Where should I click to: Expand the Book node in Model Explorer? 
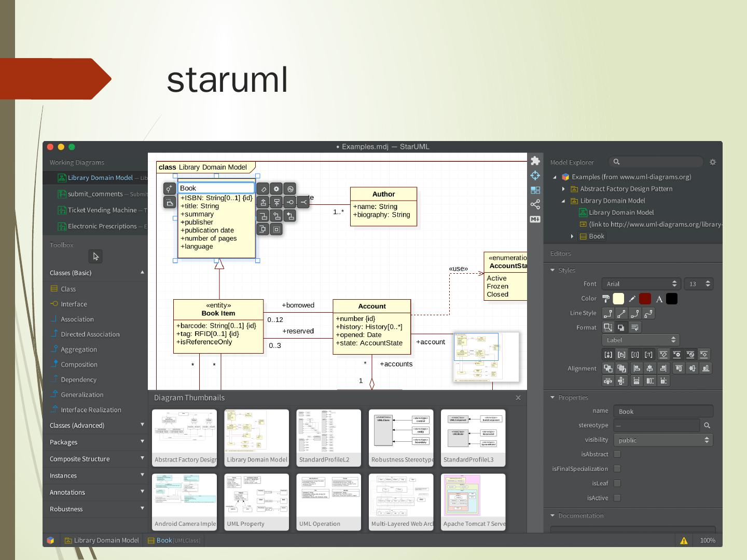(x=572, y=236)
